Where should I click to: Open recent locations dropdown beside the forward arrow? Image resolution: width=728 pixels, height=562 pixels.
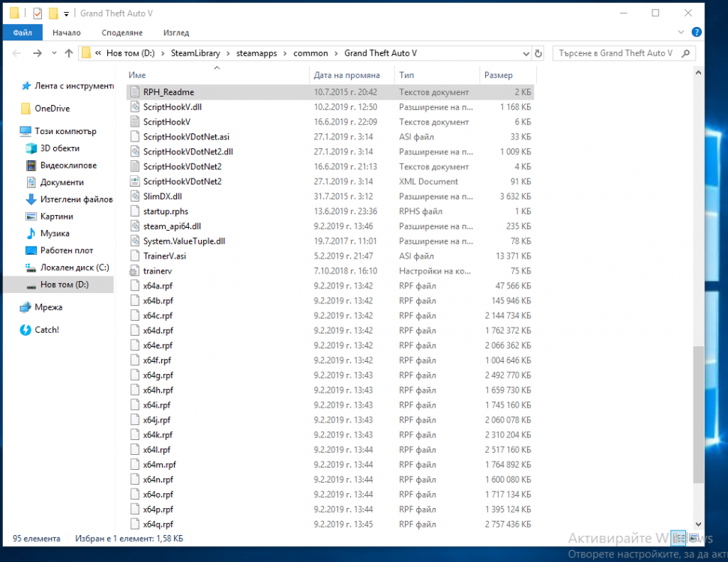[x=53, y=54]
